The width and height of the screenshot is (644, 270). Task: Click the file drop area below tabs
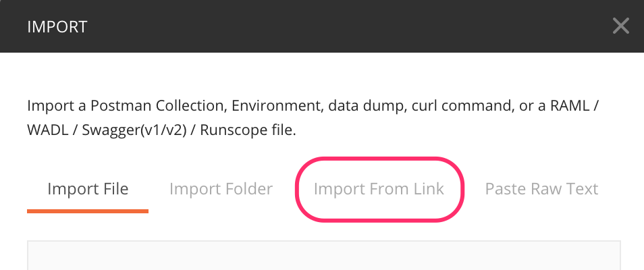pos(324,255)
